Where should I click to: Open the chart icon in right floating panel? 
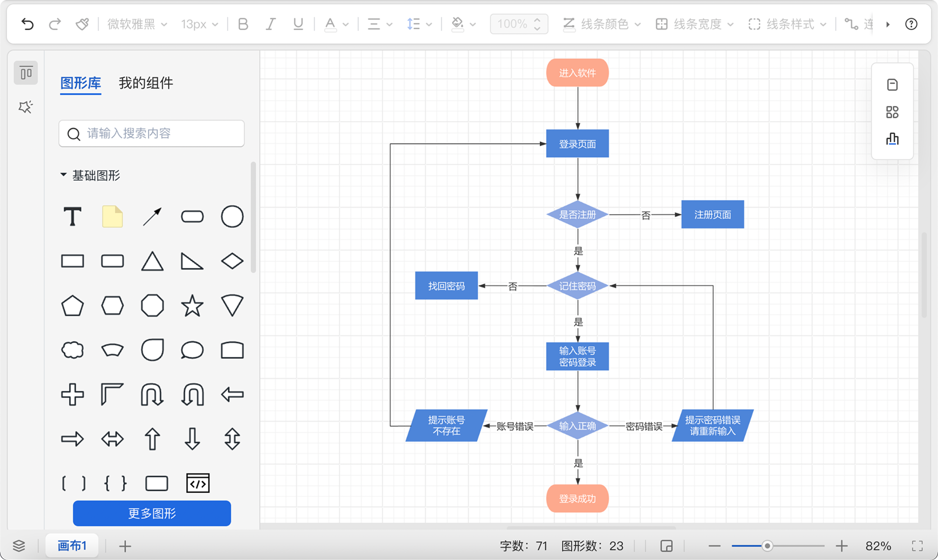(x=892, y=139)
